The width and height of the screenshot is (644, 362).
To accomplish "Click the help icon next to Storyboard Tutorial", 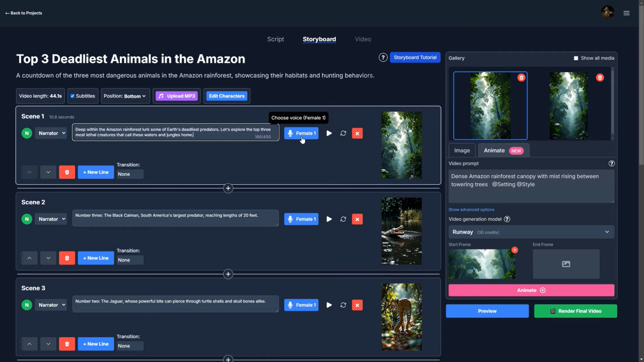I will click(x=383, y=57).
